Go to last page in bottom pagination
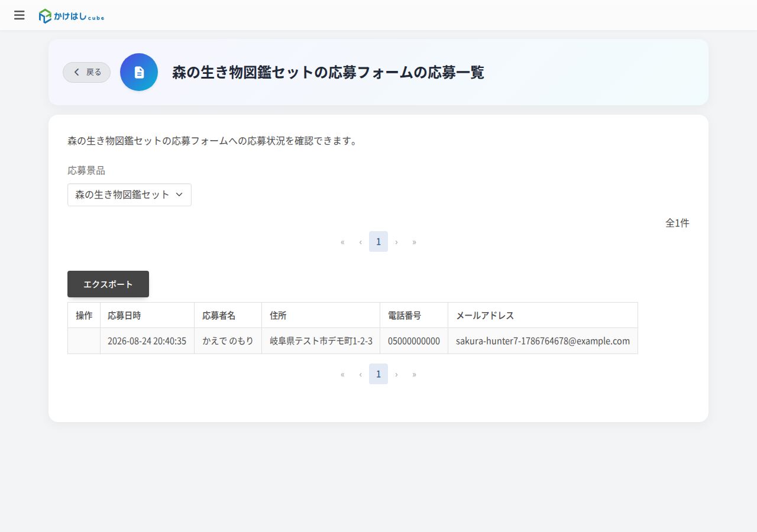The width and height of the screenshot is (757, 532). (x=414, y=374)
